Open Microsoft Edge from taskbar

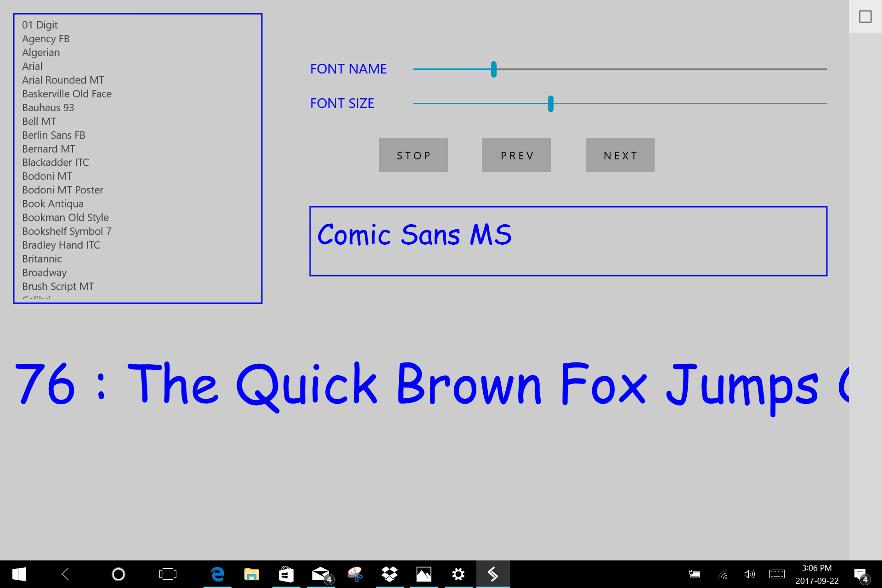tap(217, 574)
